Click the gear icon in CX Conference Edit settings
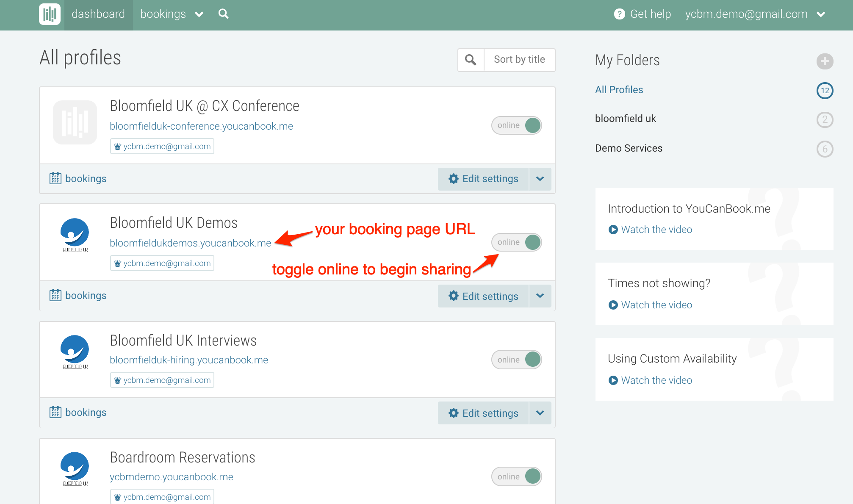Screen dimensions: 853x504 [x=454, y=179]
